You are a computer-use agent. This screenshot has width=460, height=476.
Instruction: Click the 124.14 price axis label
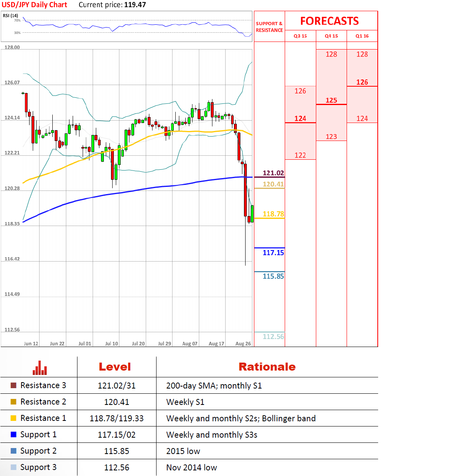tap(12, 118)
